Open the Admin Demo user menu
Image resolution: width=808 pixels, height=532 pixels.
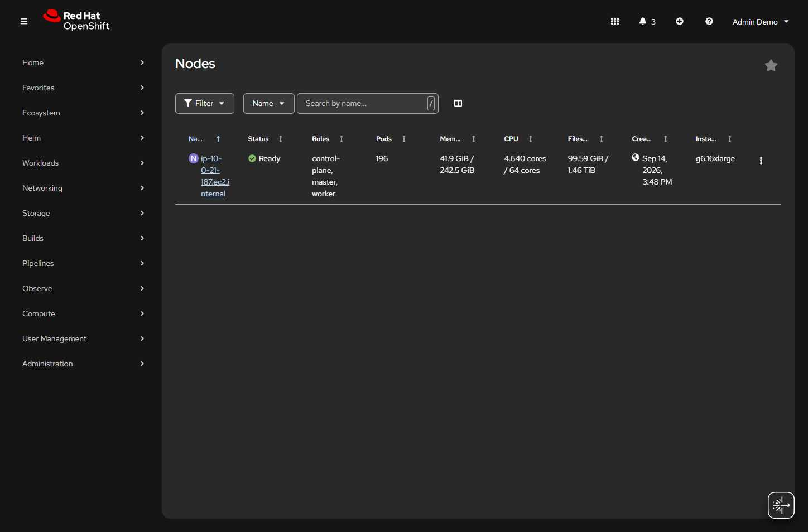[761, 22]
